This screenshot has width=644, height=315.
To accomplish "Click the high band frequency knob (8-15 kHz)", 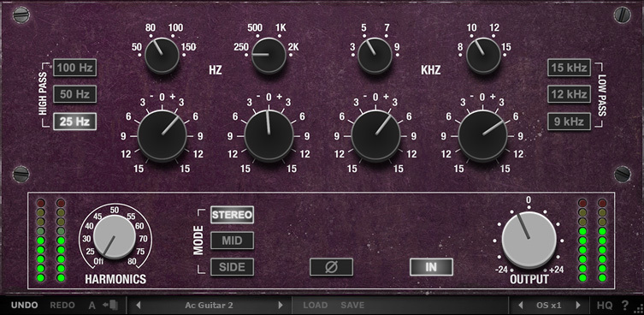I will (483, 56).
